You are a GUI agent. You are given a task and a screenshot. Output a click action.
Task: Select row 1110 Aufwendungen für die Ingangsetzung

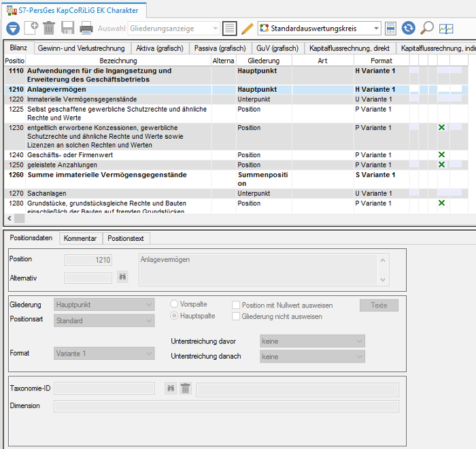coord(236,75)
